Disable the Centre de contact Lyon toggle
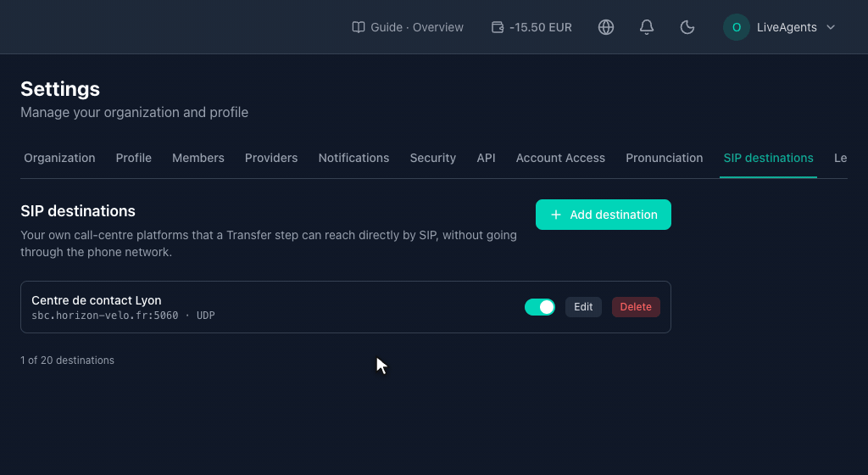This screenshot has width=868, height=475. coord(540,307)
